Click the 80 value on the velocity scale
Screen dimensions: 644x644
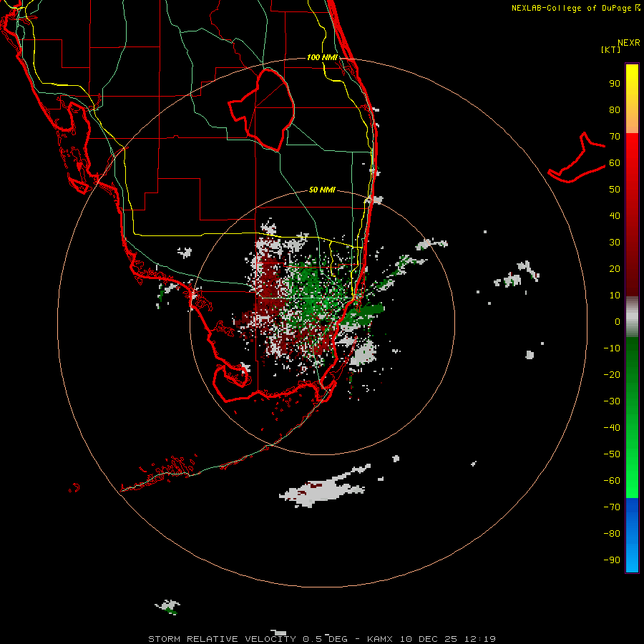pos(615,110)
